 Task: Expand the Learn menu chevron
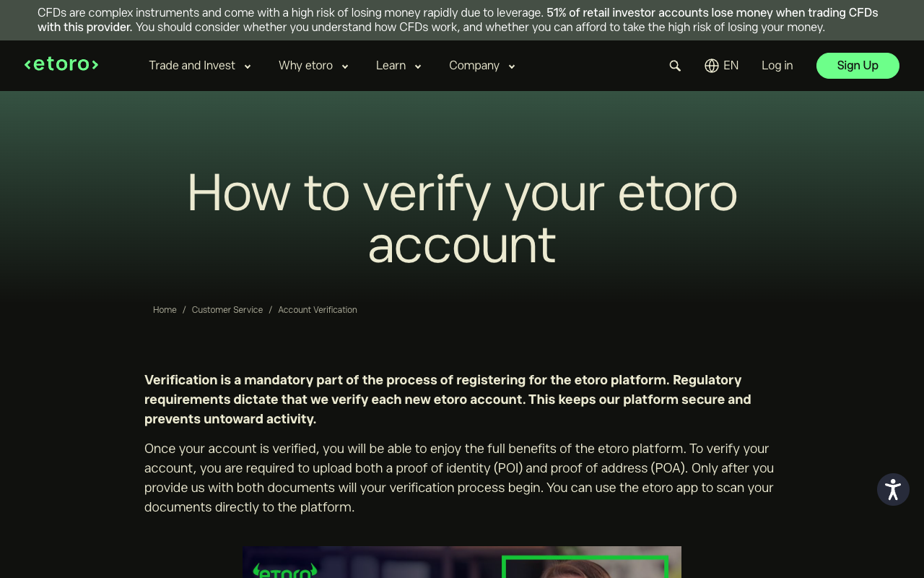pos(418,66)
